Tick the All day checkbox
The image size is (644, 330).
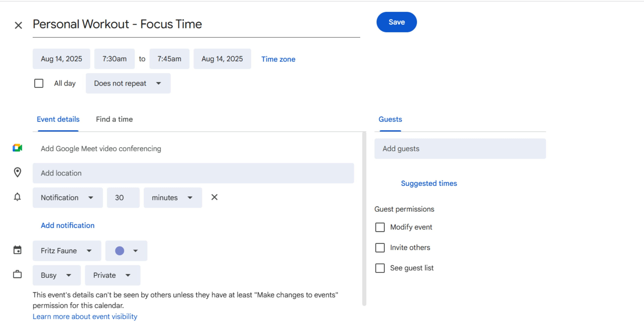click(x=39, y=83)
